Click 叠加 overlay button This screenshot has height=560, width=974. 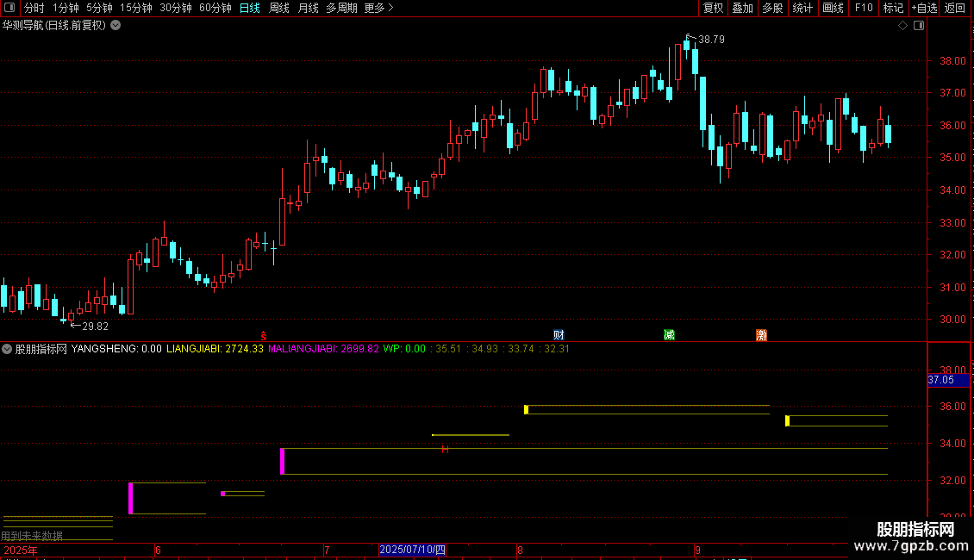point(742,8)
